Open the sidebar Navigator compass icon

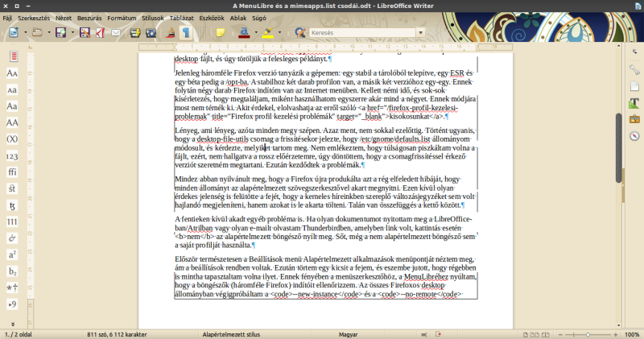point(634,136)
